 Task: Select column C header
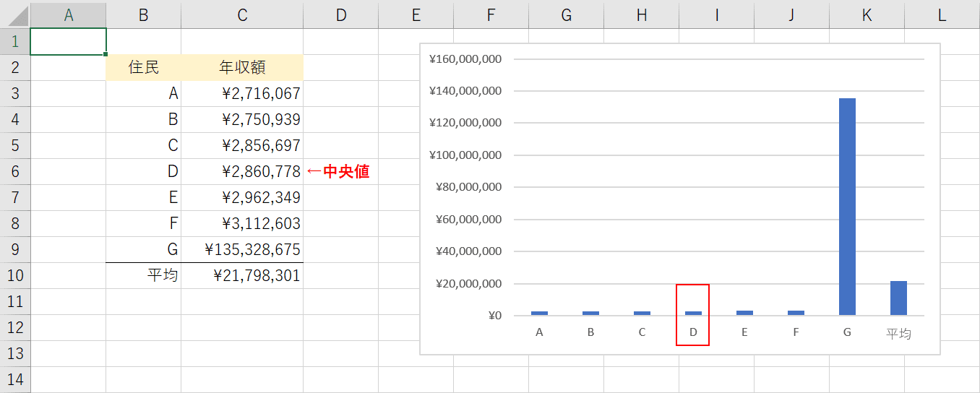[x=242, y=15]
